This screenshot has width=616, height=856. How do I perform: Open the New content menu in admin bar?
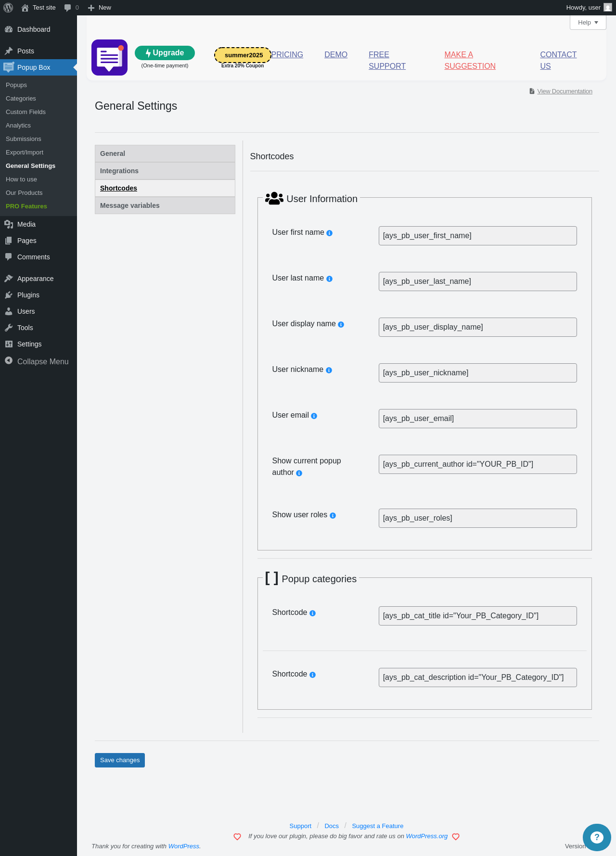(x=100, y=8)
